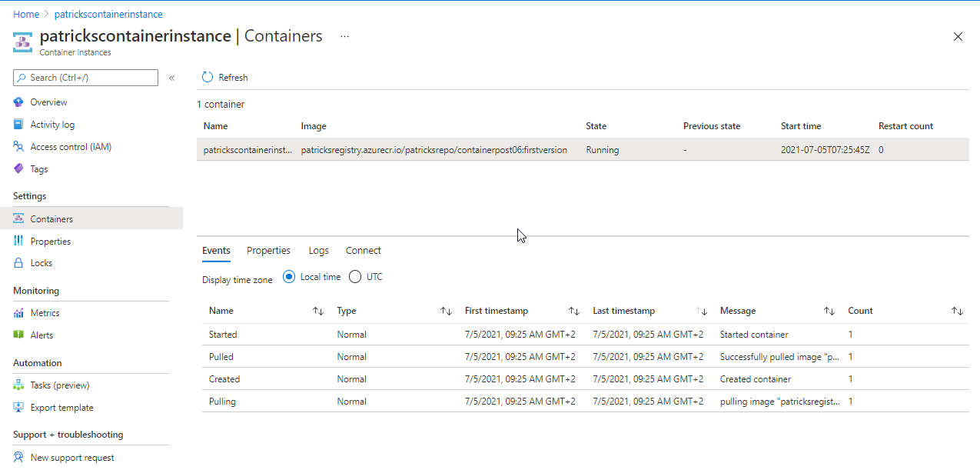Open the ellipsis more options menu
Viewport: 980px width, 470px height.
344,36
